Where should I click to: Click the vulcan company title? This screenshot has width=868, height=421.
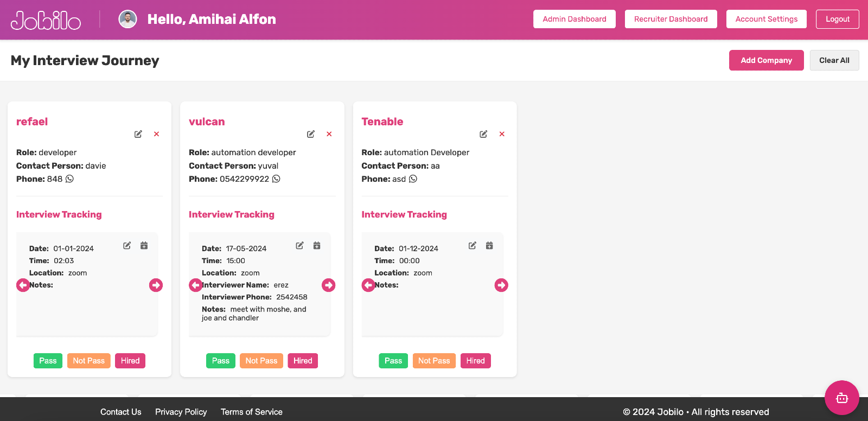point(207,122)
